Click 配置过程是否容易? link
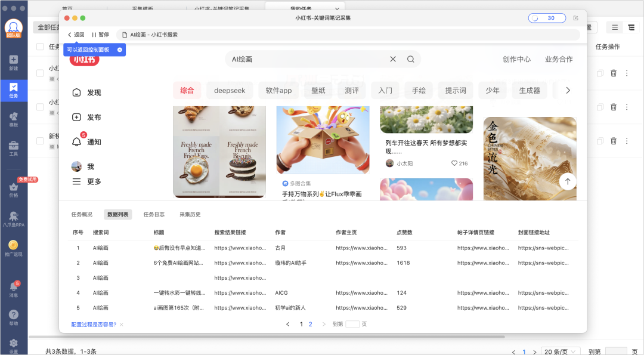Viewport: 644px width, 355px height. click(94, 325)
